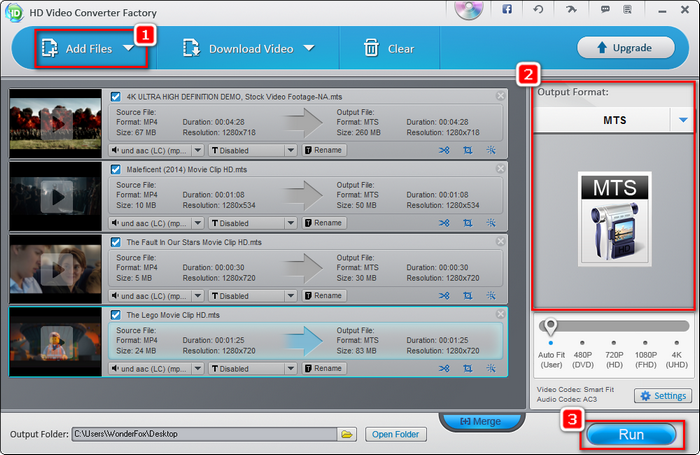
Task: Play The Lego Movie thumbnail preview
Action: (x=57, y=342)
